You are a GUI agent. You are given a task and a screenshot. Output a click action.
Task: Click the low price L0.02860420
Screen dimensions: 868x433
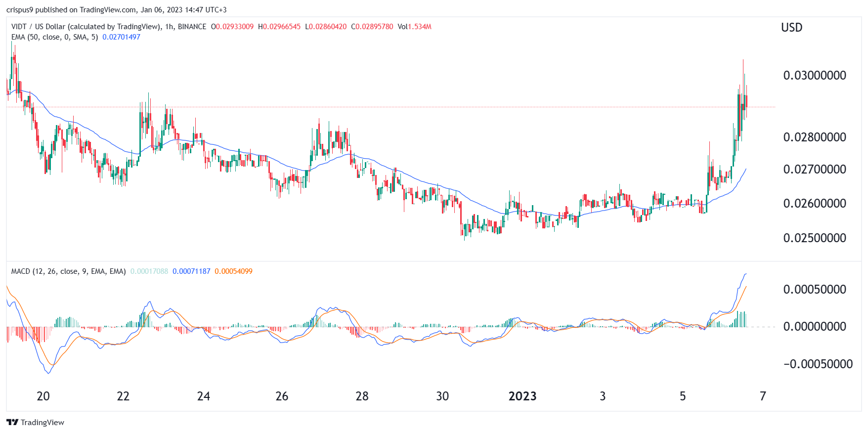pos(326,27)
